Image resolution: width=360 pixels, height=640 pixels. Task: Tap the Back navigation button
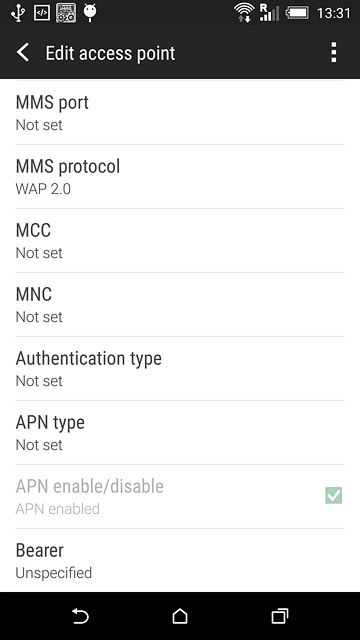pyautogui.click(x=80, y=616)
